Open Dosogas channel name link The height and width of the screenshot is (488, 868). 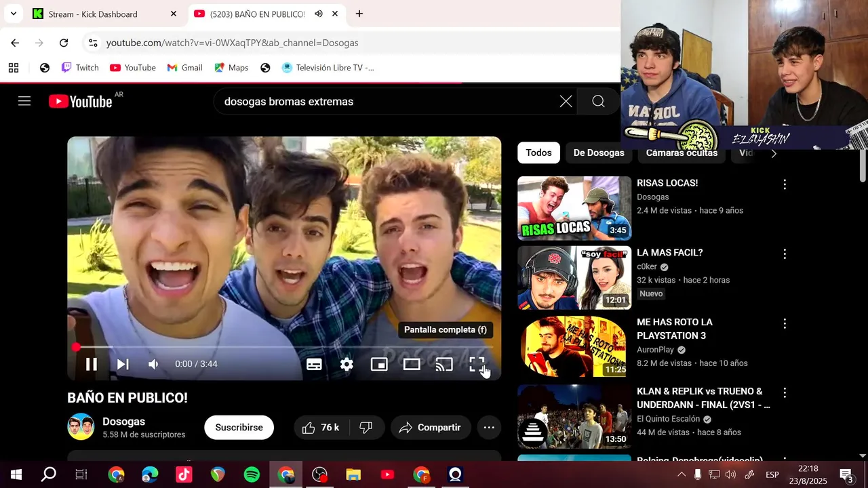123,422
